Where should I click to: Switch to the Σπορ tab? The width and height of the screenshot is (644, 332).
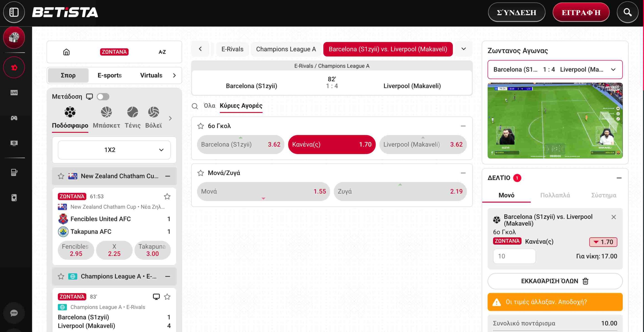pyautogui.click(x=68, y=75)
